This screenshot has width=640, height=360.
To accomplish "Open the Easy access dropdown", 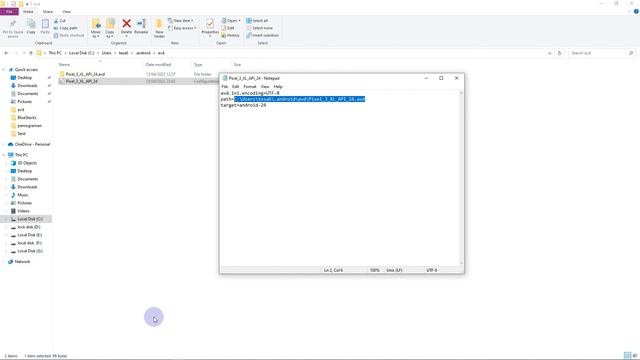I will [x=182, y=28].
